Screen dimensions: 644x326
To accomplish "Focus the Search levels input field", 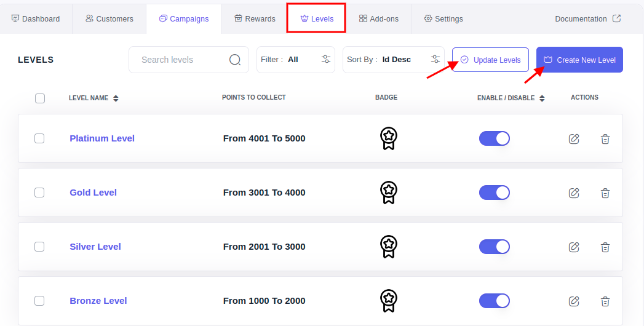I will (x=183, y=60).
